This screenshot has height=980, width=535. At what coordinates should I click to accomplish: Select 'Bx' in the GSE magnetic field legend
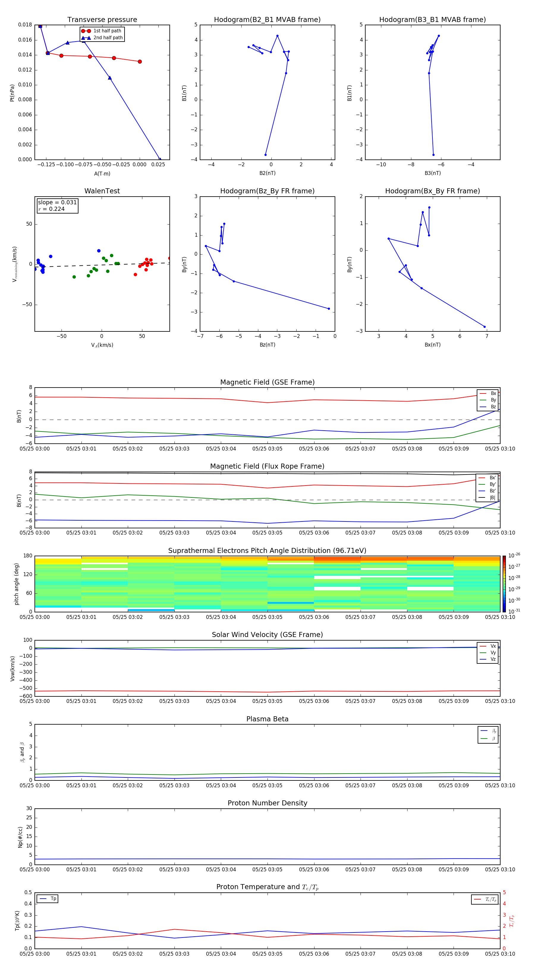[488, 393]
